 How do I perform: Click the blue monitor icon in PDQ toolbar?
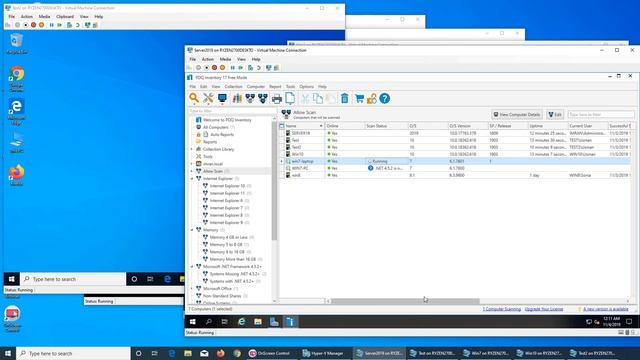222,98
